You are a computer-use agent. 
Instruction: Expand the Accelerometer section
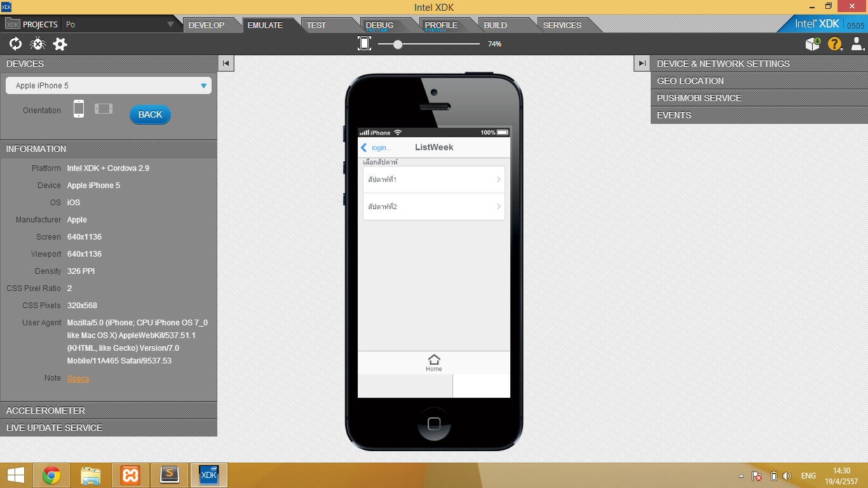(x=109, y=410)
